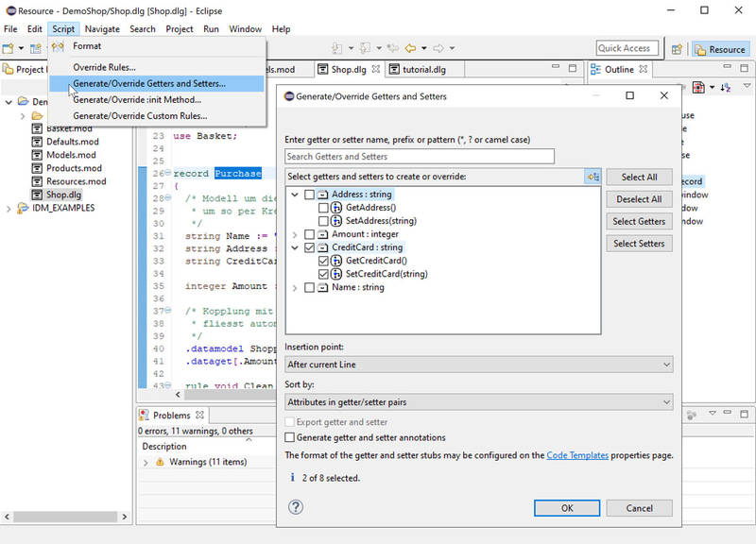756x544 pixels.
Task: Click the Quick Access field
Action: [x=627, y=48]
